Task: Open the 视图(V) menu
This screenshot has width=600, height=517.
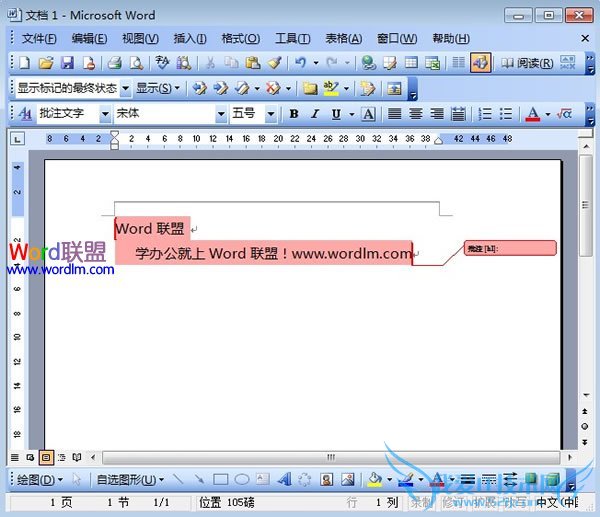Action: [x=140, y=38]
